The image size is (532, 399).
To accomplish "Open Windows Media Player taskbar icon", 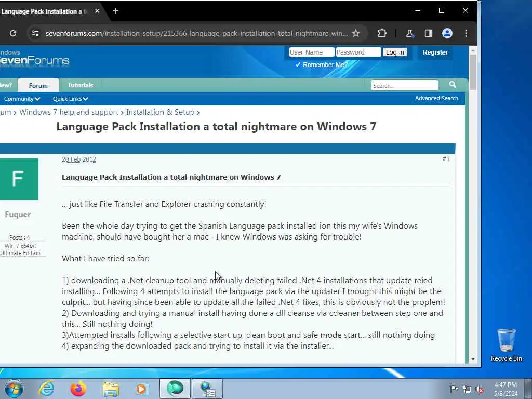I will tap(142, 389).
